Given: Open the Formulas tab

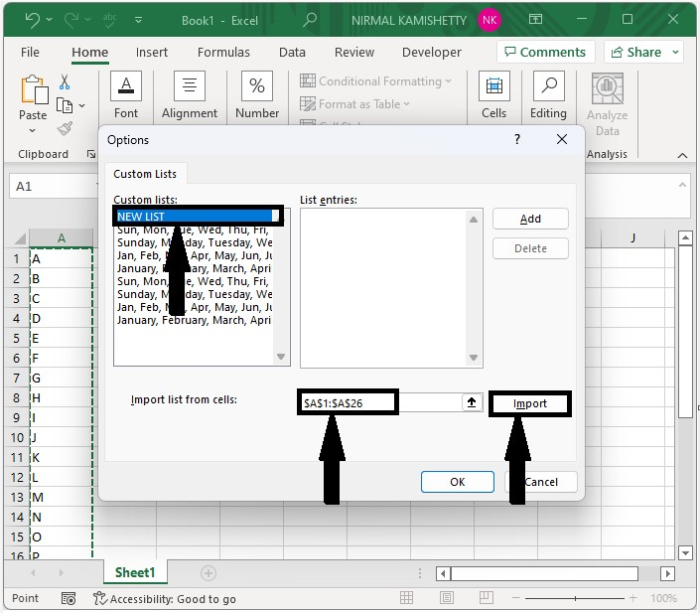Looking at the screenshot, I should tap(224, 52).
